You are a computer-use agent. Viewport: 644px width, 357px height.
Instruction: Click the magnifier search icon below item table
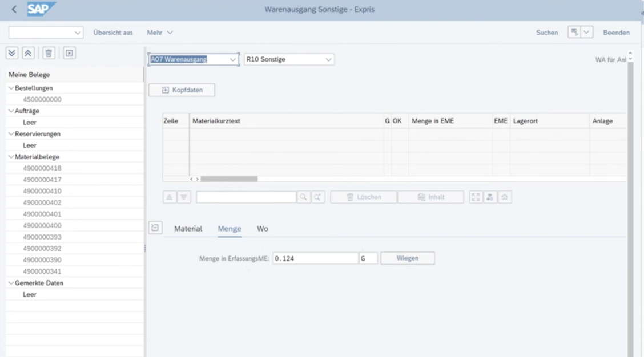point(304,197)
